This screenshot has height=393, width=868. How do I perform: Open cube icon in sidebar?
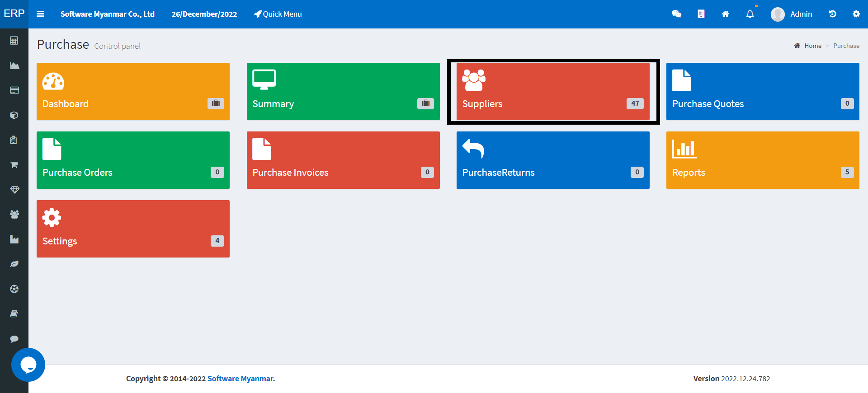coord(14,115)
